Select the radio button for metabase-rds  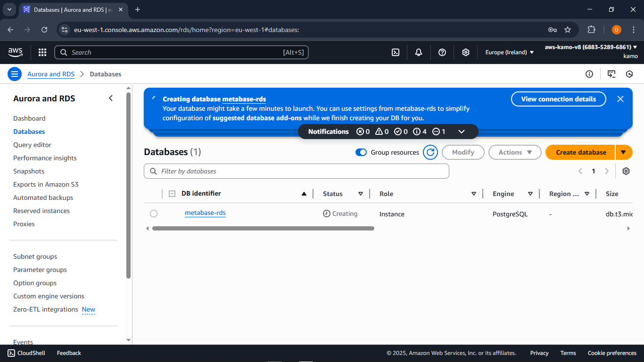pos(154,214)
